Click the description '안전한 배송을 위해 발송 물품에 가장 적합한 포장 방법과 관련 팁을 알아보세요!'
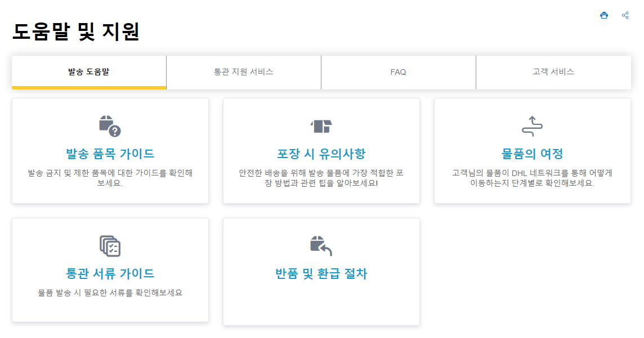644x338 pixels. click(321, 178)
